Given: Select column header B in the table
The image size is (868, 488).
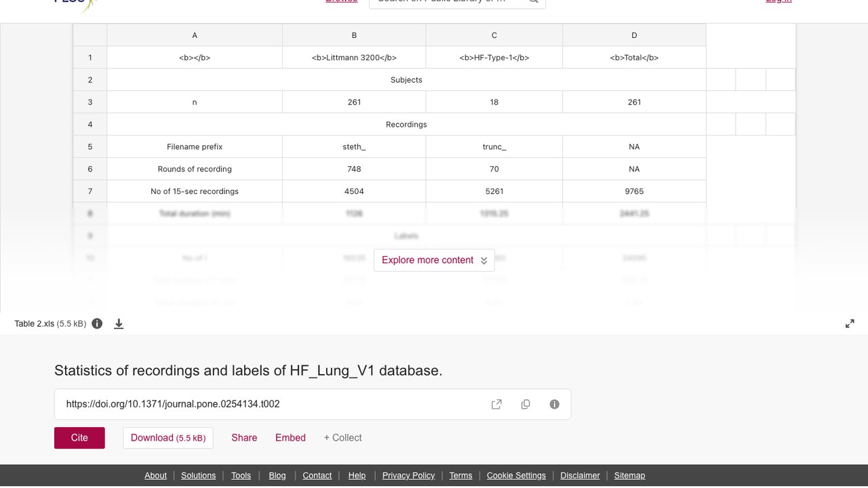Looking at the screenshot, I should coord(354,35).
